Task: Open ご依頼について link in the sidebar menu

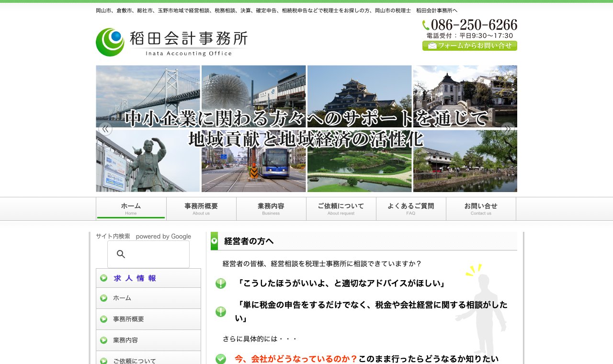Action: pos(148,358)
